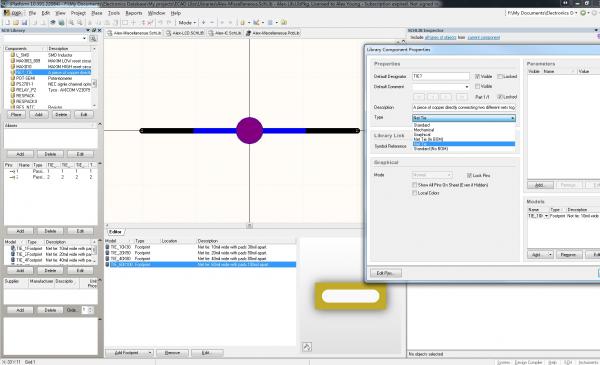The image size is (600, 365).
Task: Open the Models Add button dropdown arrow
Action: tap(550, 255)
